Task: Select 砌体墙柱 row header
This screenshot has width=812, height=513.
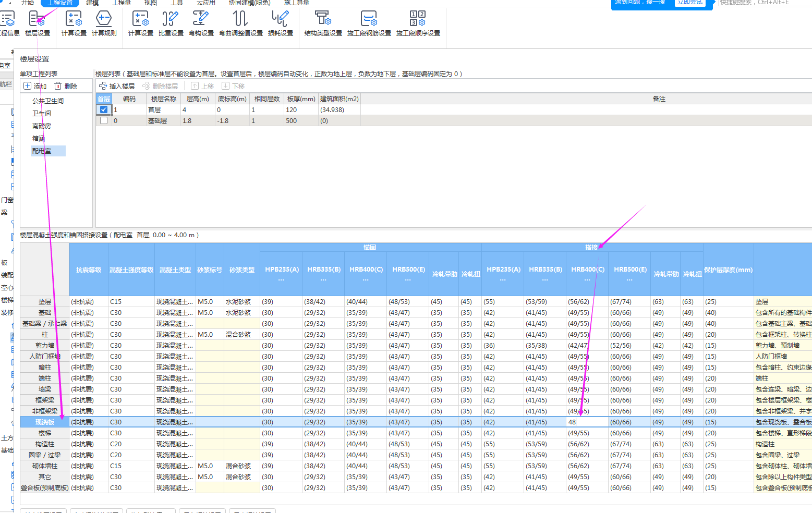Action: (x=45, y=466)
